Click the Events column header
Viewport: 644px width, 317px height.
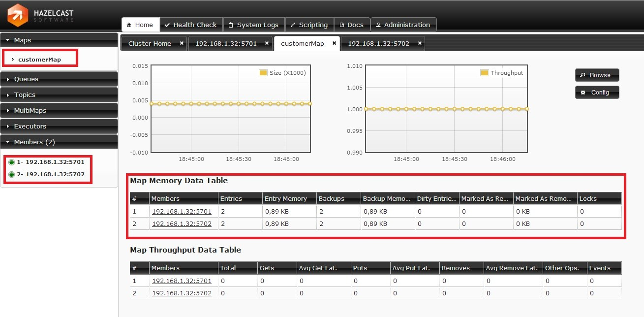click(x=604, y=268)
